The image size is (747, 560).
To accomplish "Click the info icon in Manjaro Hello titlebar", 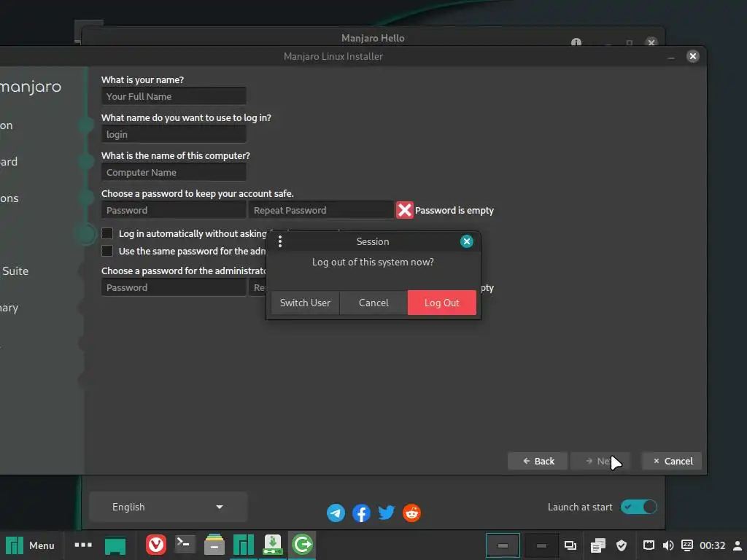I will coord(576,42).
